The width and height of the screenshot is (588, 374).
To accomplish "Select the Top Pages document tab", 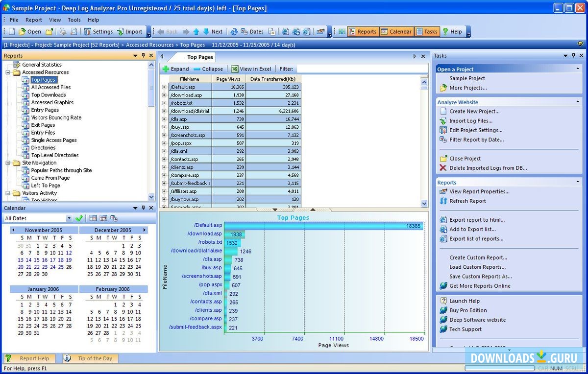I will tap(199, 57).
